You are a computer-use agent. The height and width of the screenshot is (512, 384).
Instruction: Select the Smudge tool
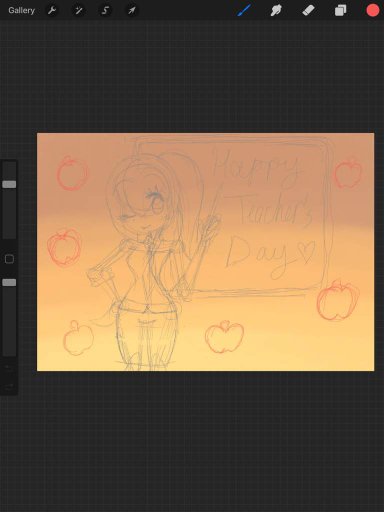276,11
